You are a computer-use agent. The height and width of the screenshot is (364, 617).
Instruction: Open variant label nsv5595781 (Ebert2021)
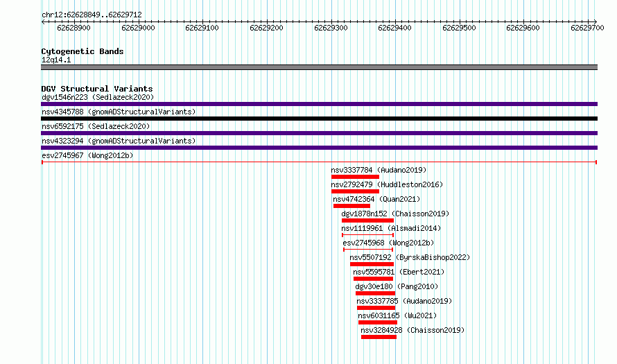pyautogui.click(x=399, y=272)
